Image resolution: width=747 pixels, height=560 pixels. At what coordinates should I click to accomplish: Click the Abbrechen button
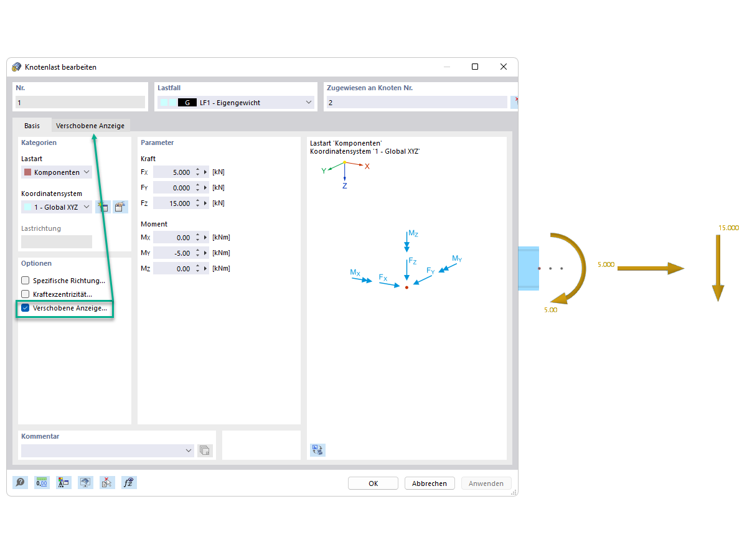pos(430,483)
